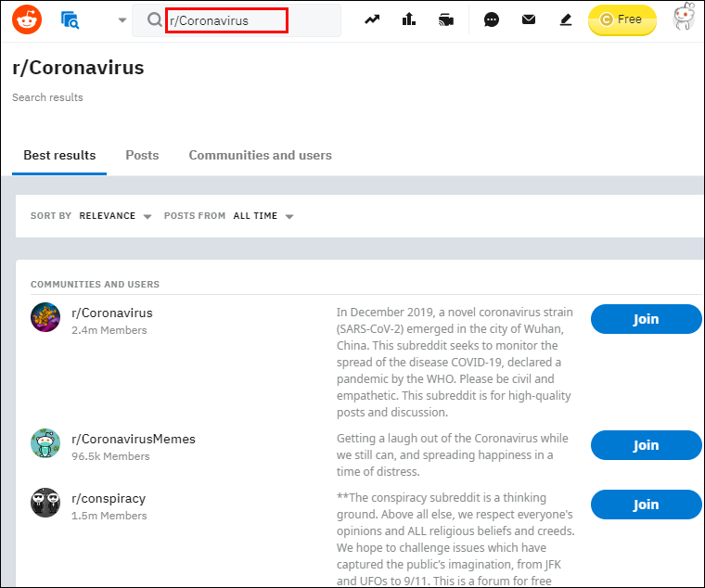Switch to Communities and users tab
Screen dimensions: 705x588
point(260,155)
